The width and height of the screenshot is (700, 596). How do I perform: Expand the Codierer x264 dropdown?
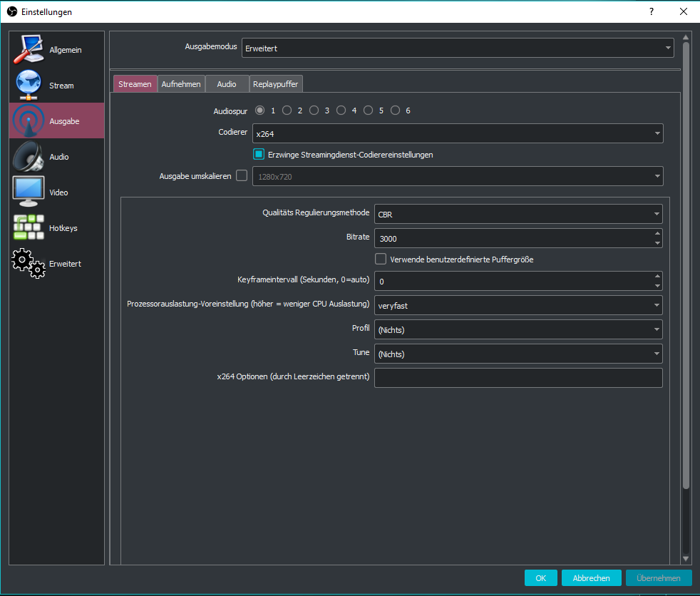[458, 133]
